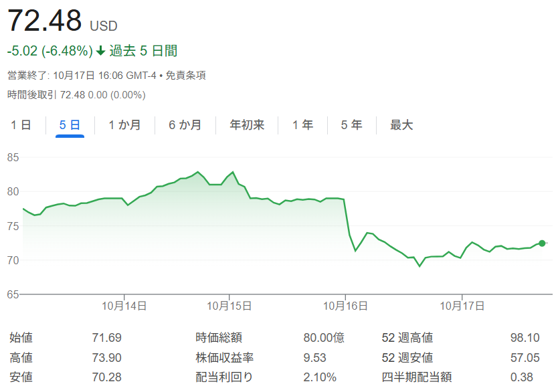Viewport: 560px width, 392px height.
Task: Click the 株価収益率 label
Action: pyautogui.click(x=224, y=358)
